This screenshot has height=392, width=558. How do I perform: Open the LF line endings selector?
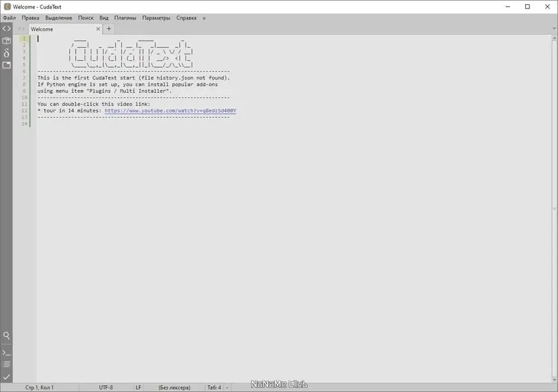click(138, 387)
